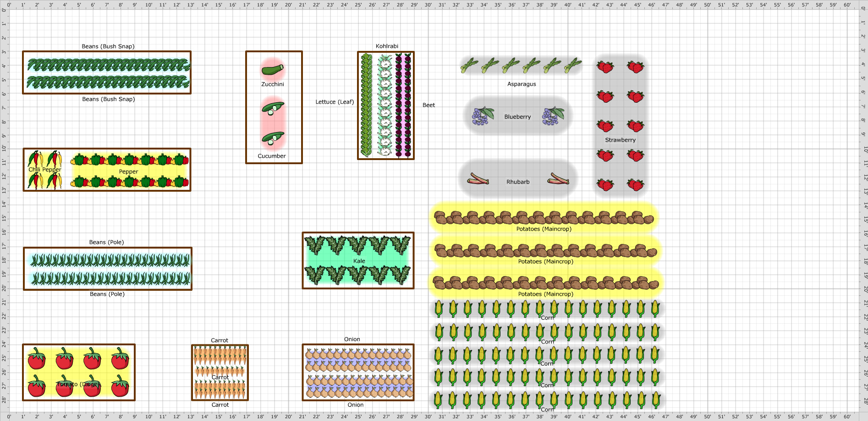868x421 pixels.
Task: Click the Onion label above bed
Action: tap(352, 339)
